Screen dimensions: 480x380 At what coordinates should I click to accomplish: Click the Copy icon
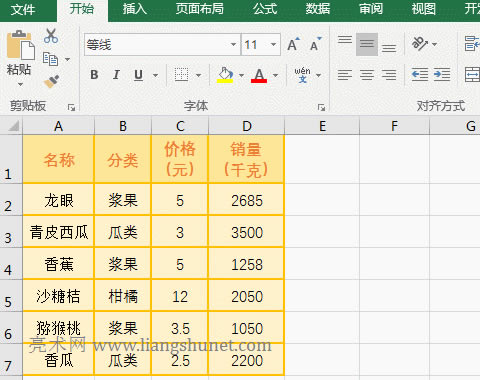51,59
